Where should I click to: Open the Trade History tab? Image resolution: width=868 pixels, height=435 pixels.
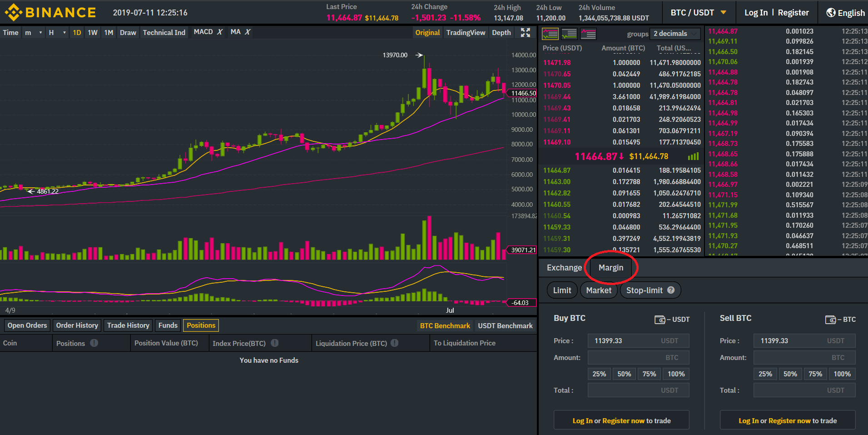click(x=128, y=325)
